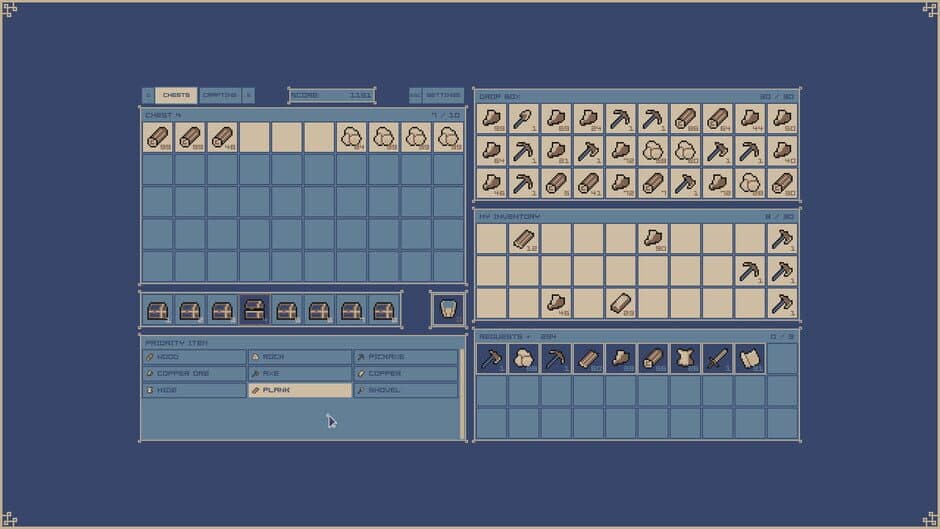Click the copper ore request slot
Viewport: 940px width, 529px height.
(620, 359)
